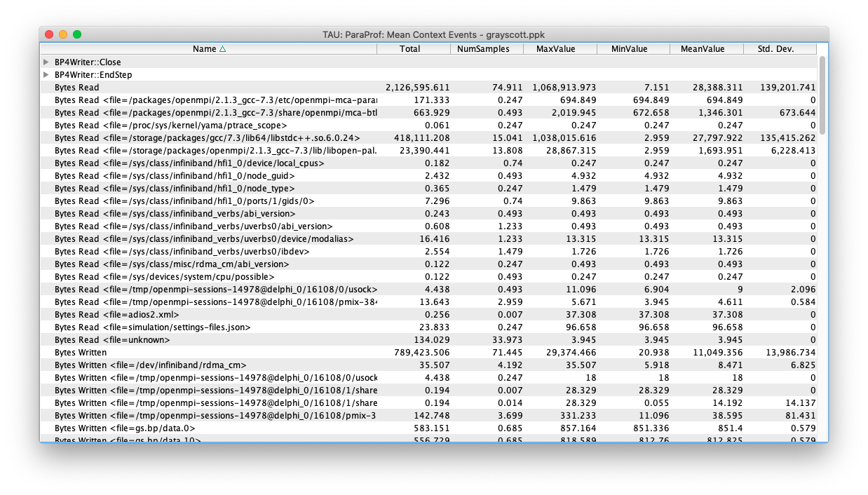Click Std. Dev. value 13,986.734
This screenshot has width=868, height=495.
tap(791, 353)
